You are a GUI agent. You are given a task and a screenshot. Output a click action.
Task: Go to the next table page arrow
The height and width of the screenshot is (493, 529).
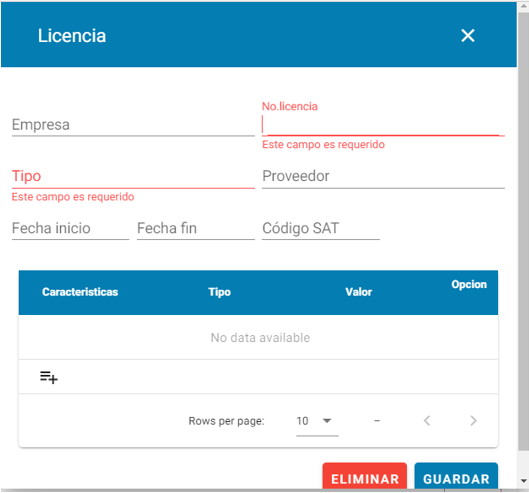pos(473,420)
